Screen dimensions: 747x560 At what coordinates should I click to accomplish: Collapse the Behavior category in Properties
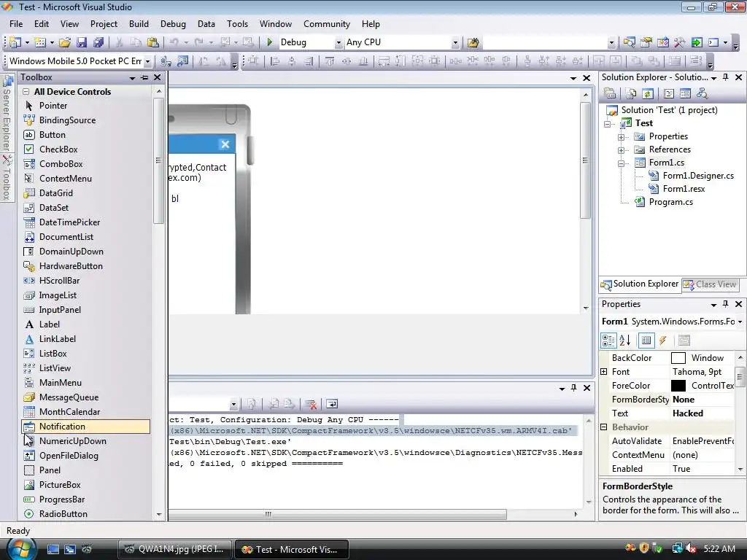603,427
